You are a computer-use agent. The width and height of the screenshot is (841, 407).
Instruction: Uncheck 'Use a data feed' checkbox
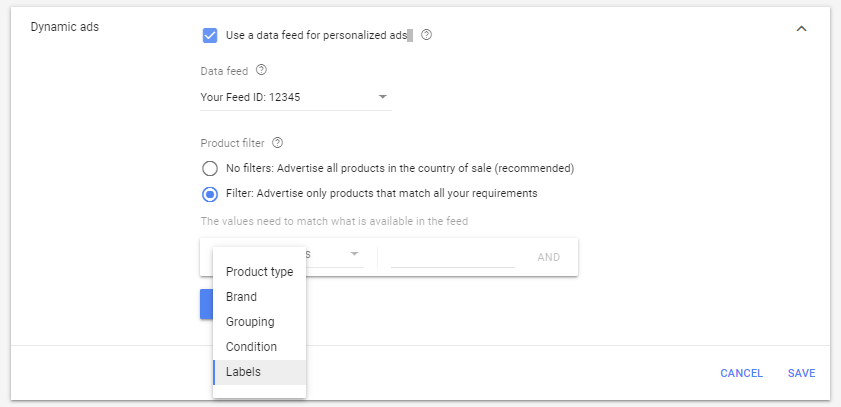[x=210, y=35]
